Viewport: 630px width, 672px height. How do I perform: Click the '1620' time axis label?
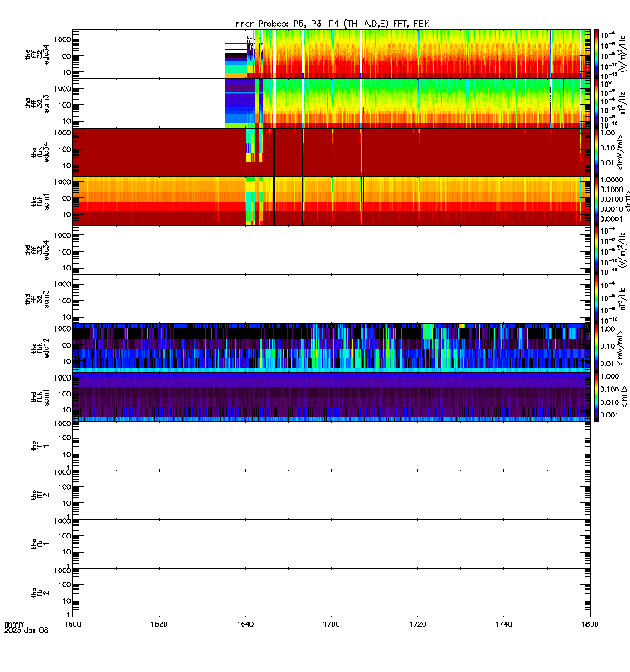pyautogui.click(x=159, y=624)
